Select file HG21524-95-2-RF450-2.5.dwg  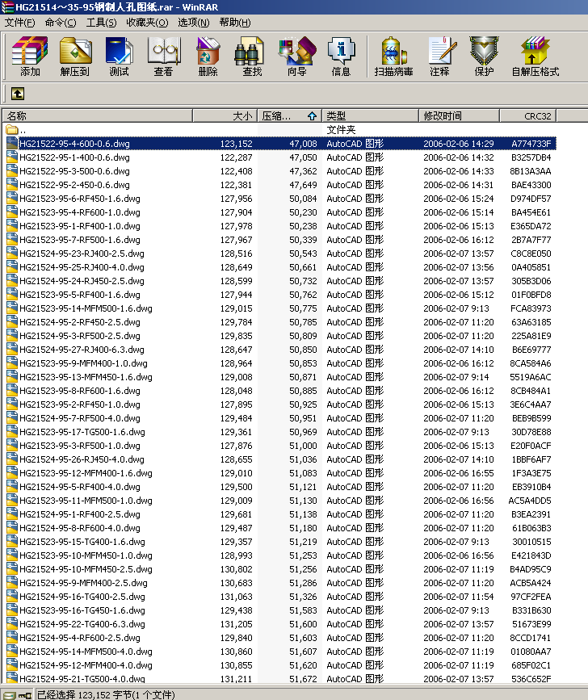click(79, 322)
